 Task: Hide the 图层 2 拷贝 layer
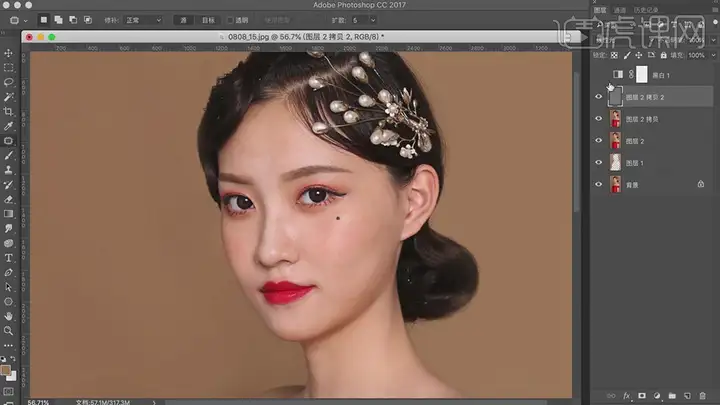[598, 118]
